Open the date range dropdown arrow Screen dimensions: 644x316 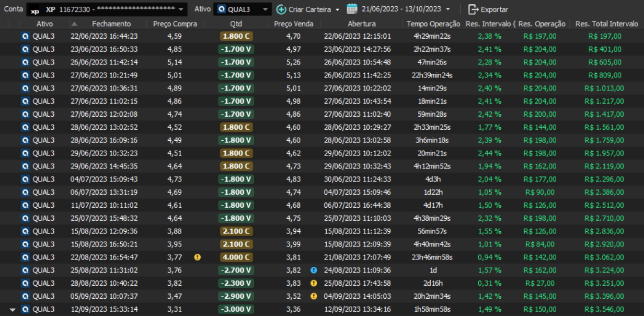click(x=447, y=9)
